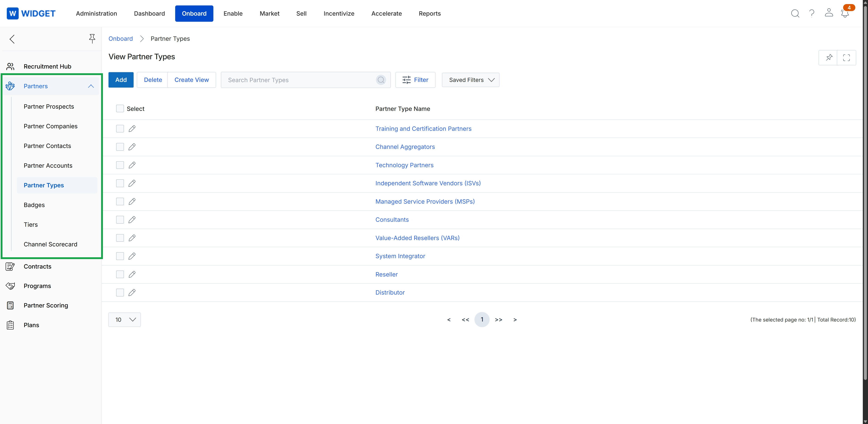Screen dimensions: 868x424
Task: Check the Managed Service Providers checkbox
Action: [x=120, y=201]
